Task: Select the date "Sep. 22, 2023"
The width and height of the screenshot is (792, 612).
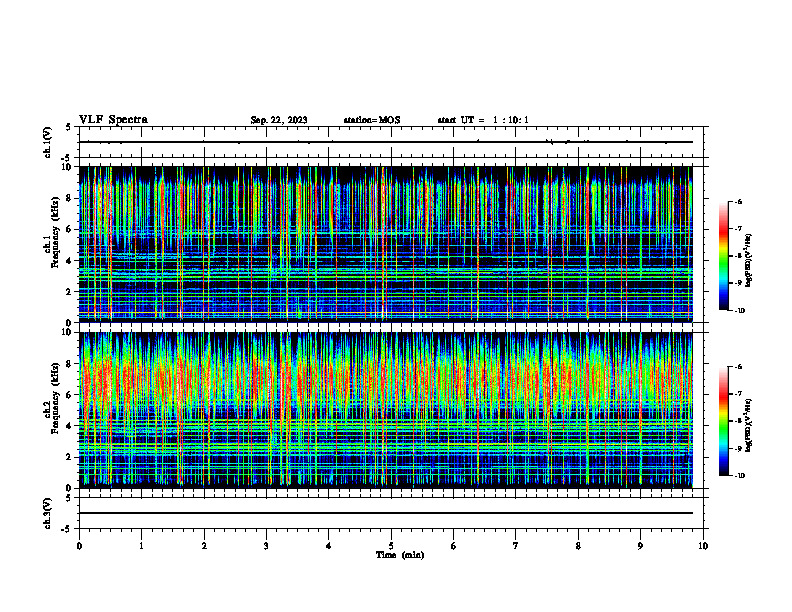Action: click(x=279, y=120)
